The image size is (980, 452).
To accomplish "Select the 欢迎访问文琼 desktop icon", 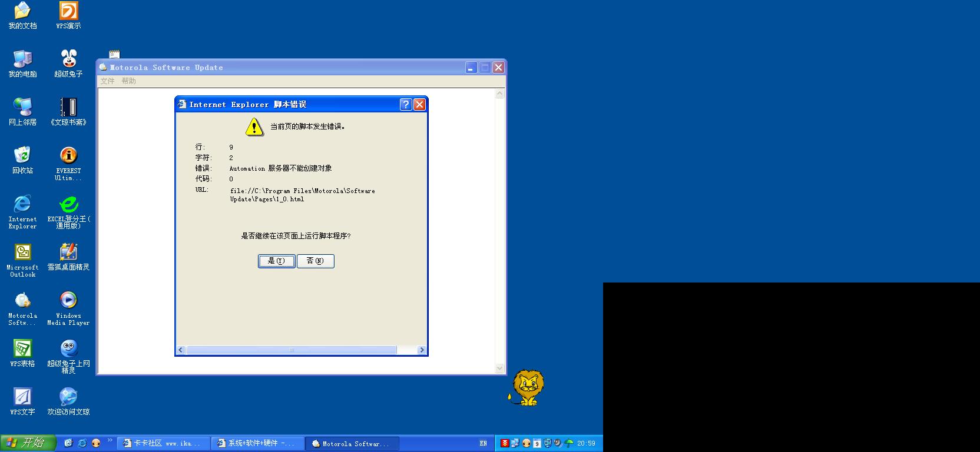I will coord(68,402).
